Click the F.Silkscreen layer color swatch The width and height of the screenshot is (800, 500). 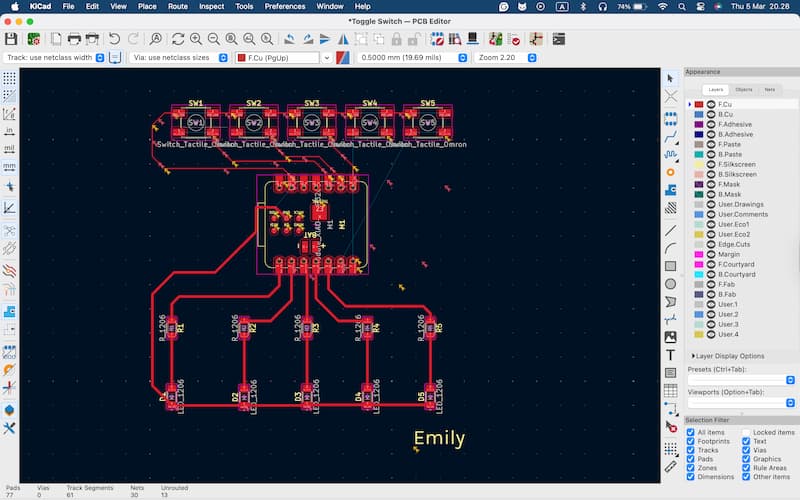pos(697,164)
